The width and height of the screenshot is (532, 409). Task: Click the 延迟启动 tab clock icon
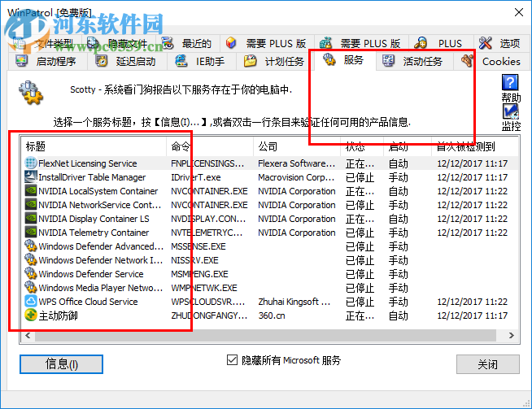click(101, 61)
